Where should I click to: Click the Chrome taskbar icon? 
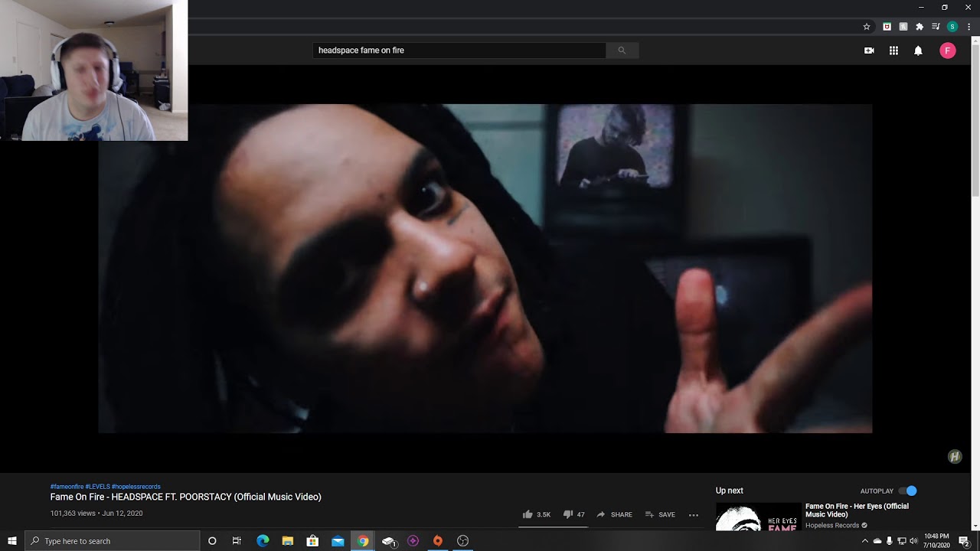click(363, 541)
